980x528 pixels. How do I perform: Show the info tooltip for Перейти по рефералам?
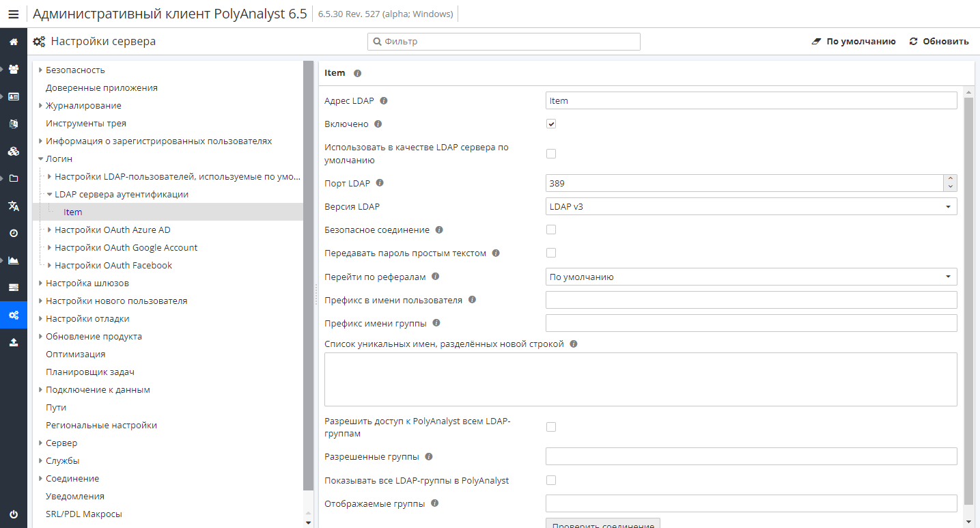click(435, 277)
